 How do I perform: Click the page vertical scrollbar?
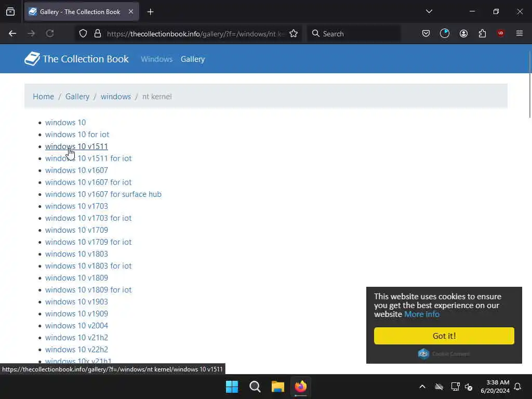coord(530,85)
